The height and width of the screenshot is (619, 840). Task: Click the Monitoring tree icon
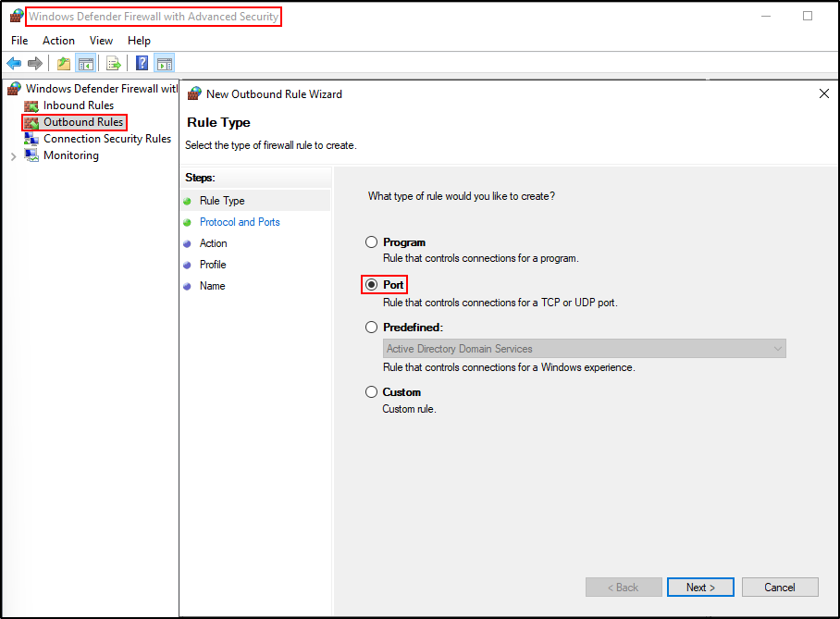(x=31, y=155)
